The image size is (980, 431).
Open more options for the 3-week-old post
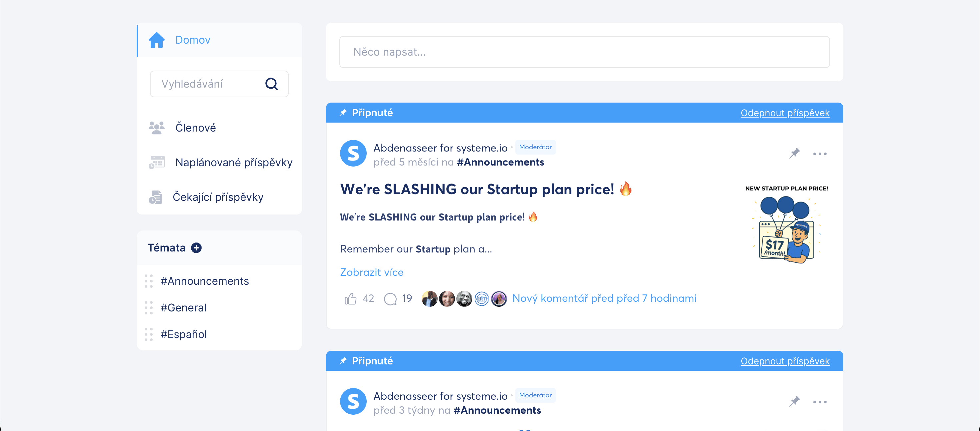pos(820,402)
